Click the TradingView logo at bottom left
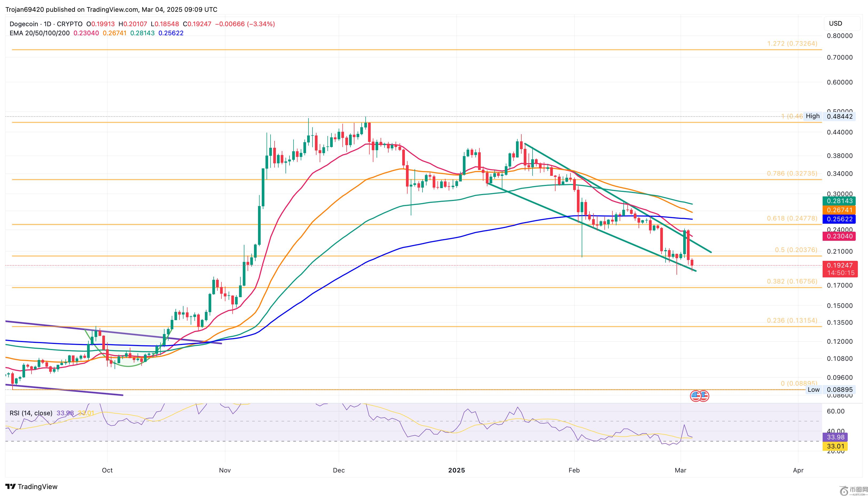 tap(31, 486)
